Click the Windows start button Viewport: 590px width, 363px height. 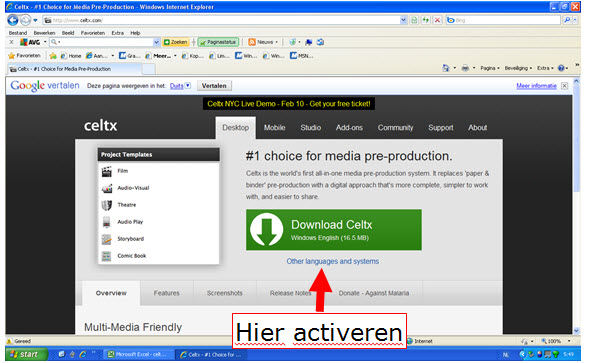(x=26, y=354)
